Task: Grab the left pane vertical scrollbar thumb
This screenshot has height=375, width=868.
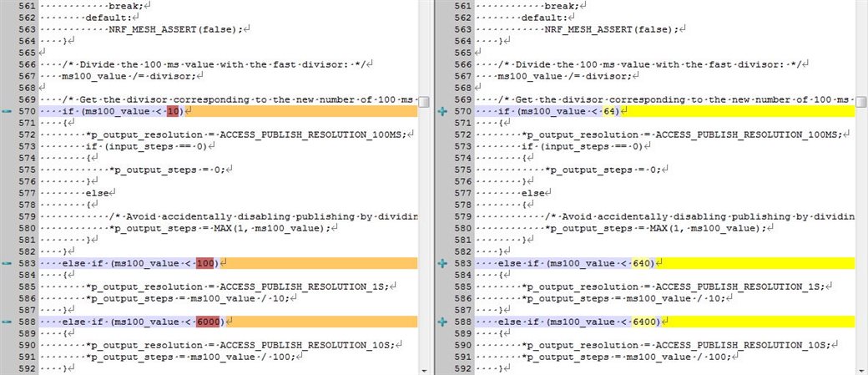Action: (424, 102)
